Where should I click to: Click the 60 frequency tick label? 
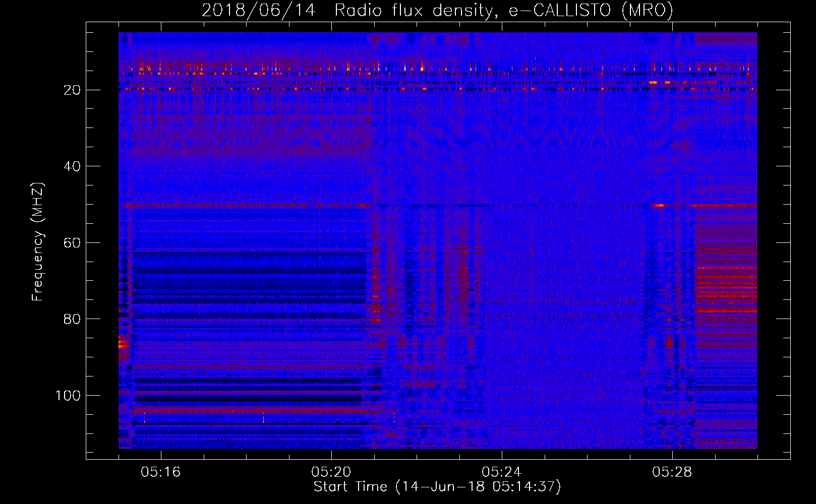point(73,243)
